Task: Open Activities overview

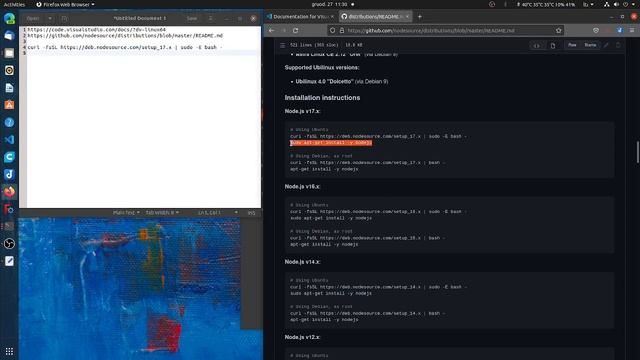Action: (x=14, y=4)
